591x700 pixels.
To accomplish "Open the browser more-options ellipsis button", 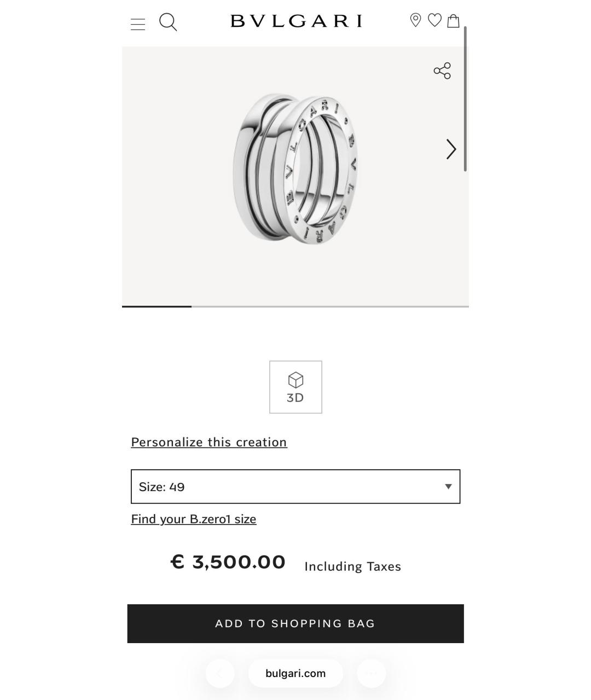I will (x=371, y=673).
